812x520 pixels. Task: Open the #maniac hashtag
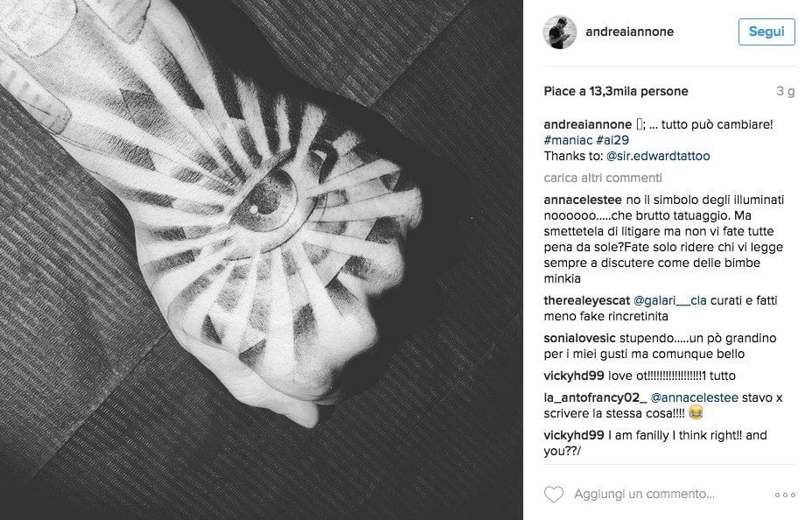click(568, 140)
